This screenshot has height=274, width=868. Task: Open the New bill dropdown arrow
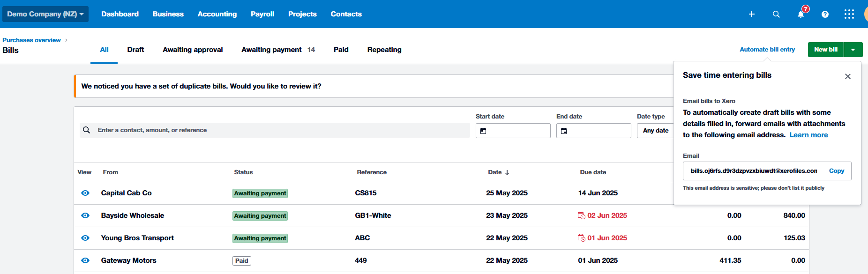click(853, 50)
